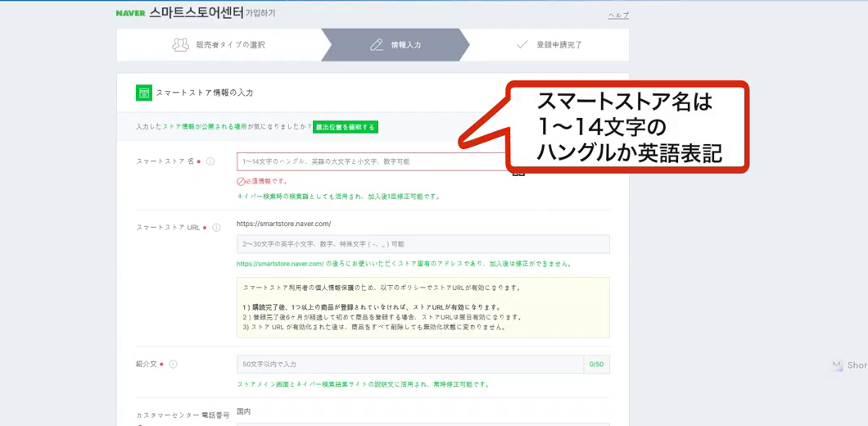Click the スマートストアセンター title text
Screen dimensions: 868x426
coord(196,13)
